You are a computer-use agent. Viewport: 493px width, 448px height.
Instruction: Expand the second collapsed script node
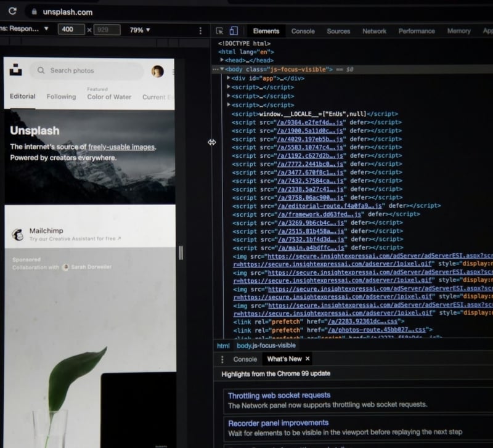coord(229,96)
